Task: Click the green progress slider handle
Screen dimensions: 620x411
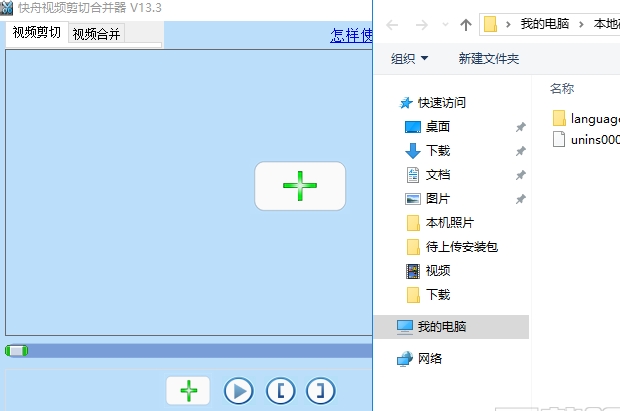Action: 16,350
